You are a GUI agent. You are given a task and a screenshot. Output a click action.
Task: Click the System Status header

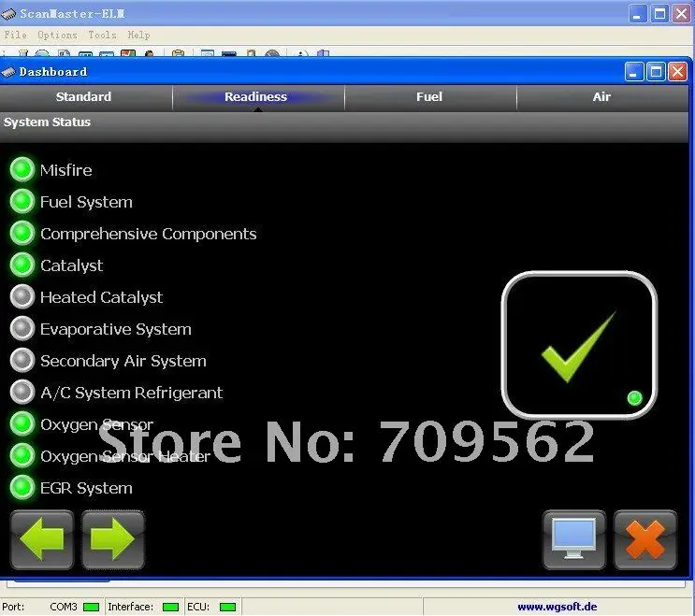point(47,122)
